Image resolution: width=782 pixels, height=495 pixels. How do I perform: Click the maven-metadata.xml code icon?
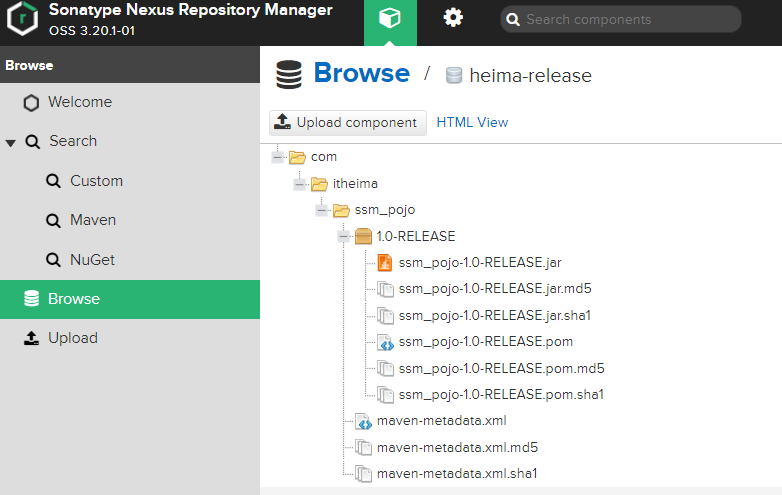coord(363,422)
